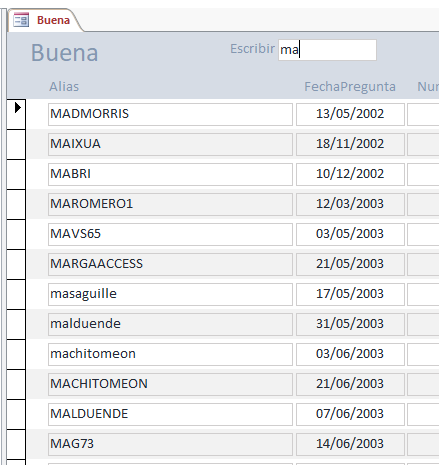This screenshot has width=439, height=465.
Task: Click the MABRI alias field
Action: [170, 174]
